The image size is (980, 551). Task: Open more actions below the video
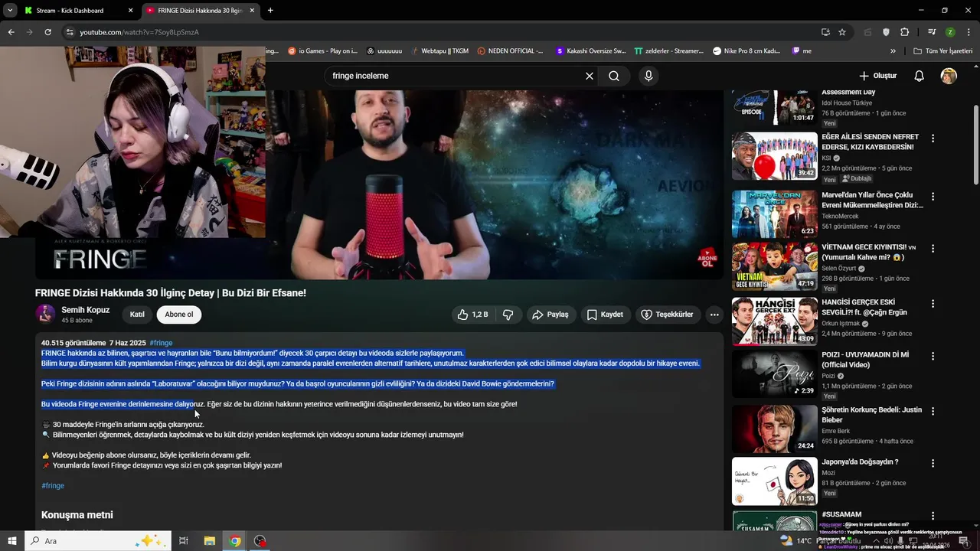[714, 315]
